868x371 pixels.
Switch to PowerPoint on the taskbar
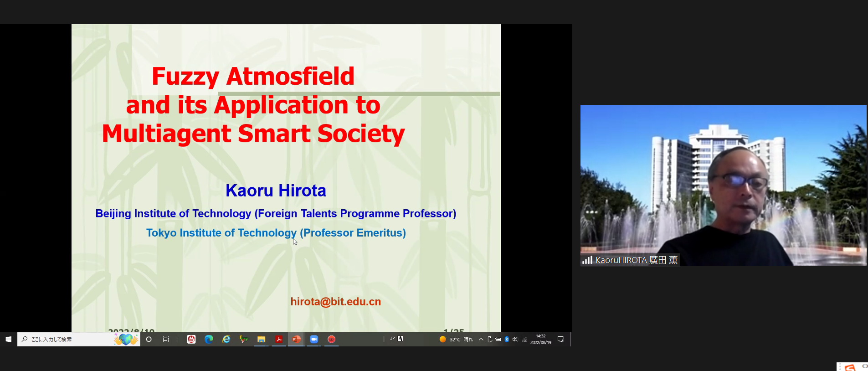click(x=296, y=339)
